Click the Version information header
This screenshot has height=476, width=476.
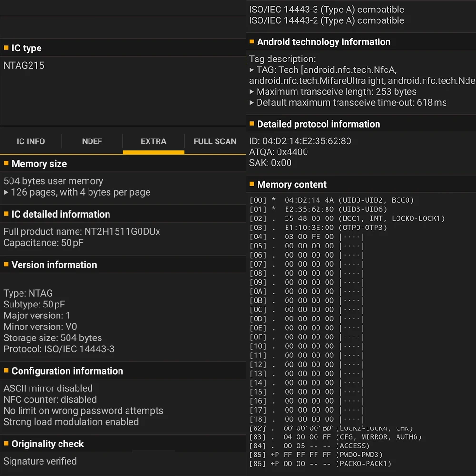pyautogui.click(x=123, y=265)
